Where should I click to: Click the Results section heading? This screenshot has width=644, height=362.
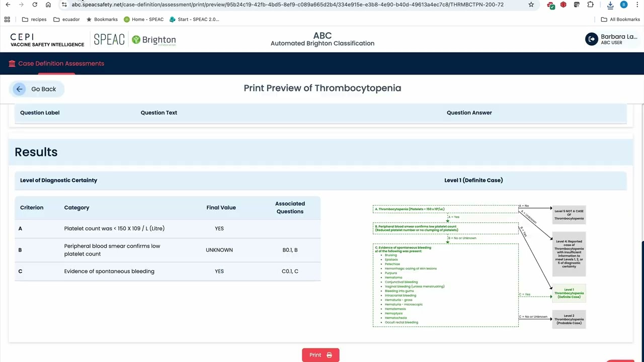pos(36,152)
